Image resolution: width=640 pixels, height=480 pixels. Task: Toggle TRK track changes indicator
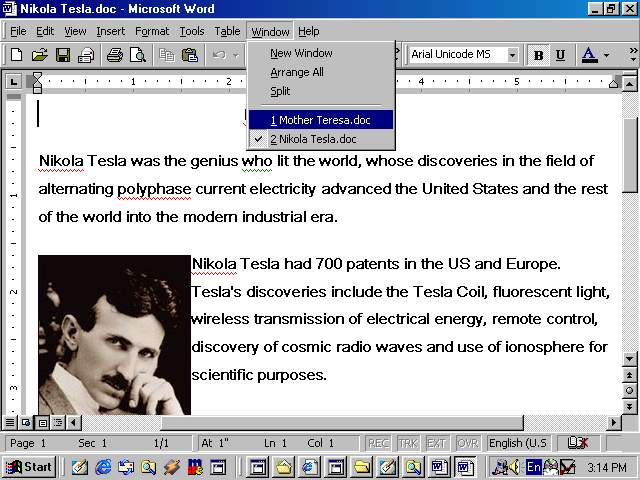(408, 443)
